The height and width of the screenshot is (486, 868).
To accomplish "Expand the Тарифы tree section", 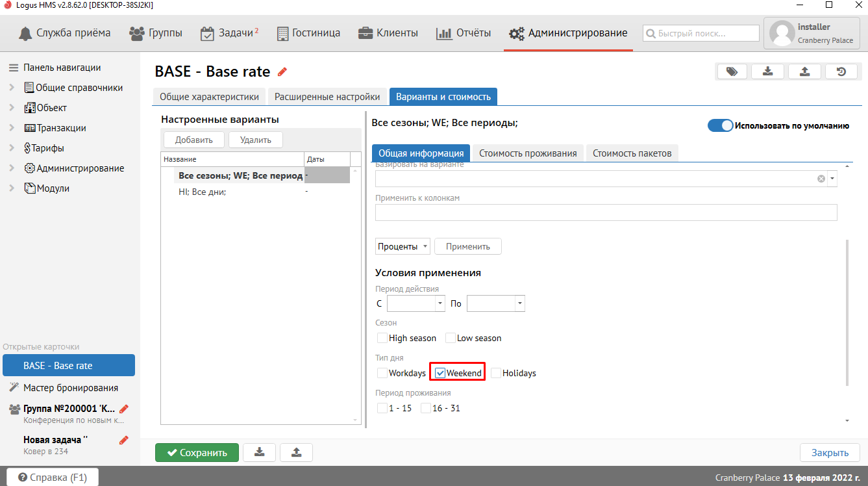I will pos(12,148).
